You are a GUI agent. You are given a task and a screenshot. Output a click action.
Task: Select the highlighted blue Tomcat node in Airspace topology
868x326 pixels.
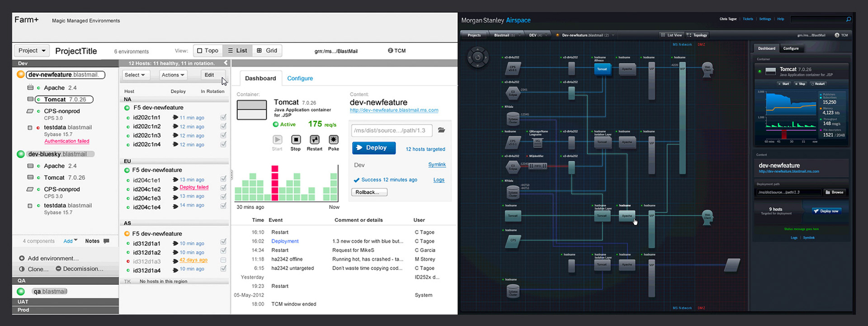pyautogui.click(x=602, y=69)
